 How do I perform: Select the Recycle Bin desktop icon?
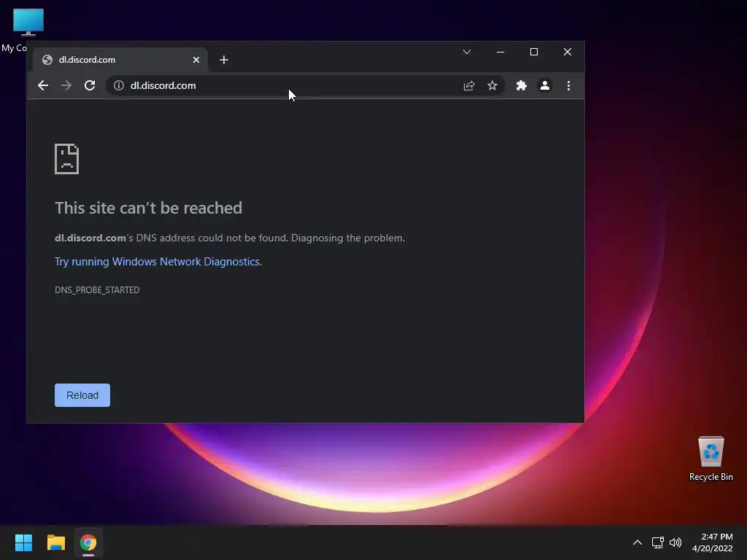(x=711, y=459)
